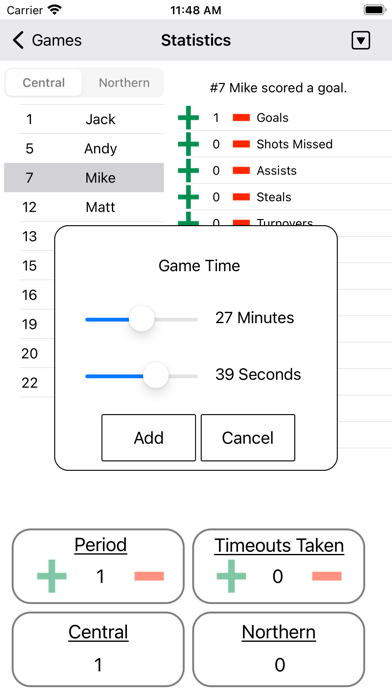Tap the red minus next to Goals

241,118
